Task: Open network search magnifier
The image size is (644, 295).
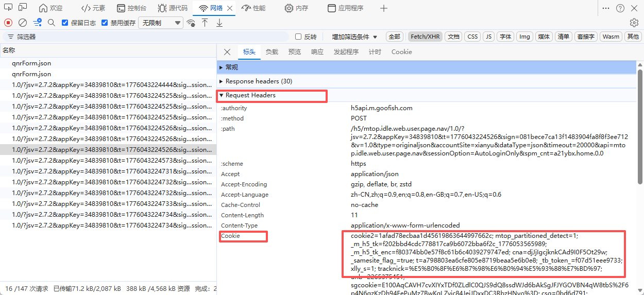Action: [51, 23]
